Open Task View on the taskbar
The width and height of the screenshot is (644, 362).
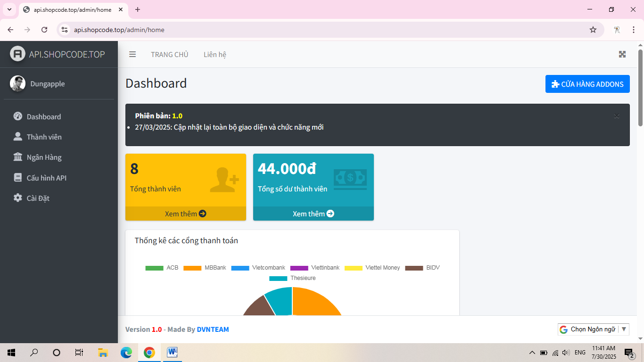click(79, 353)
